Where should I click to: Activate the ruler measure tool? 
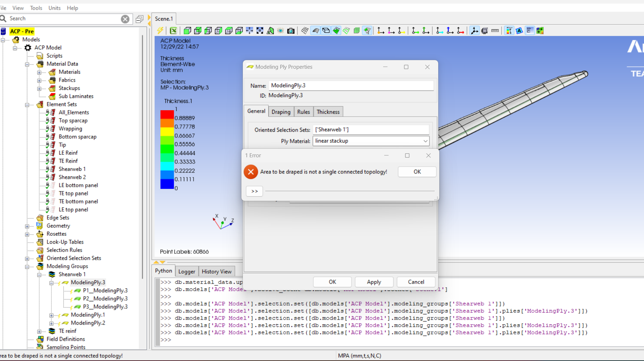pyautogui.click(x=495, y=31)
